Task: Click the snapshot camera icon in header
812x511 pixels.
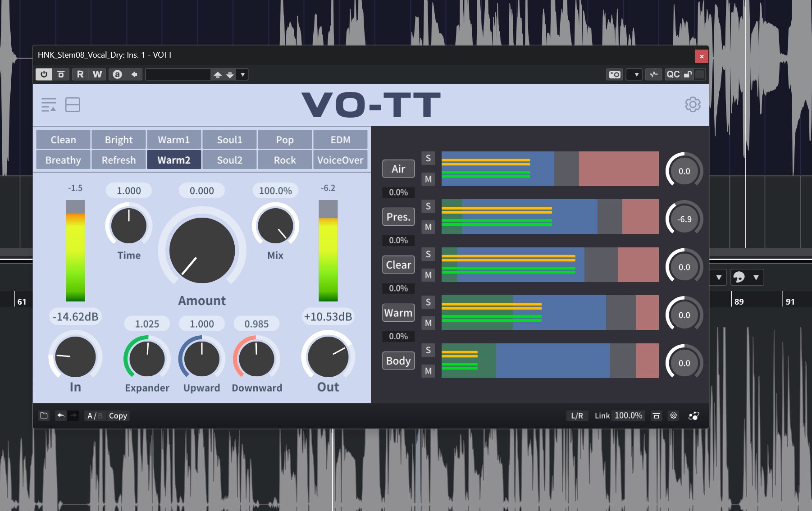Action: 615,74
